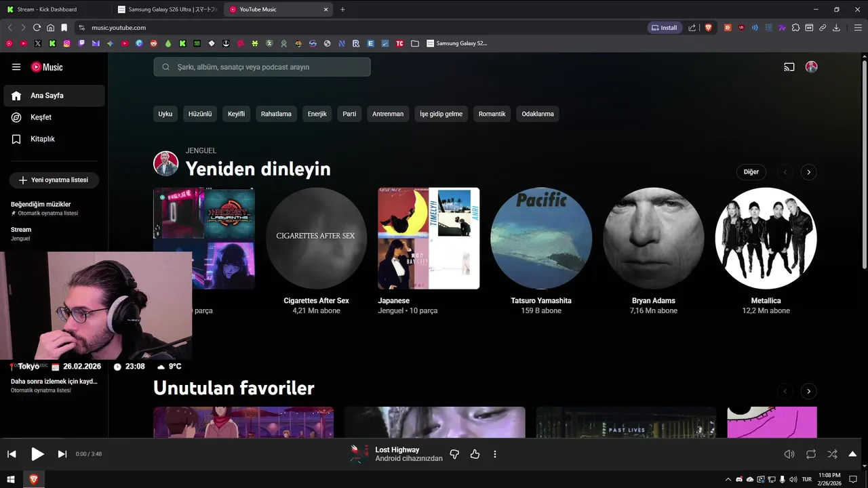Click the Lost Highway song title in the player

tap(397, 449)
